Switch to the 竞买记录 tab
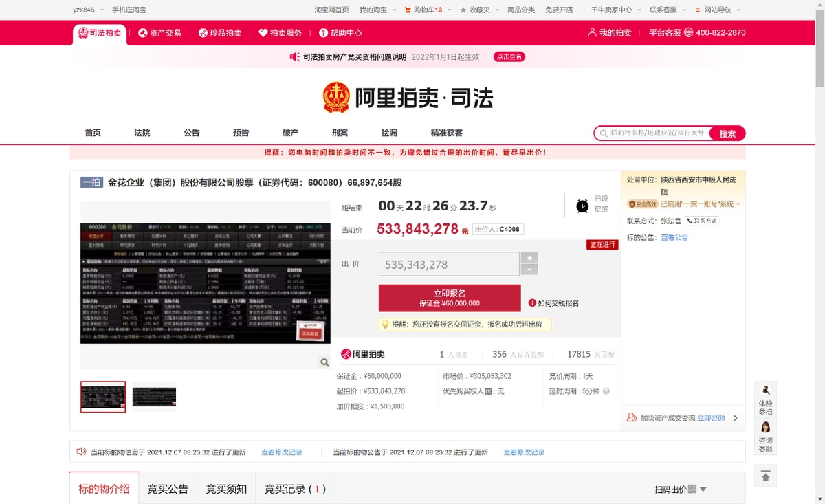The height and width of the screenshot is (504, 825). click(295, 490)
